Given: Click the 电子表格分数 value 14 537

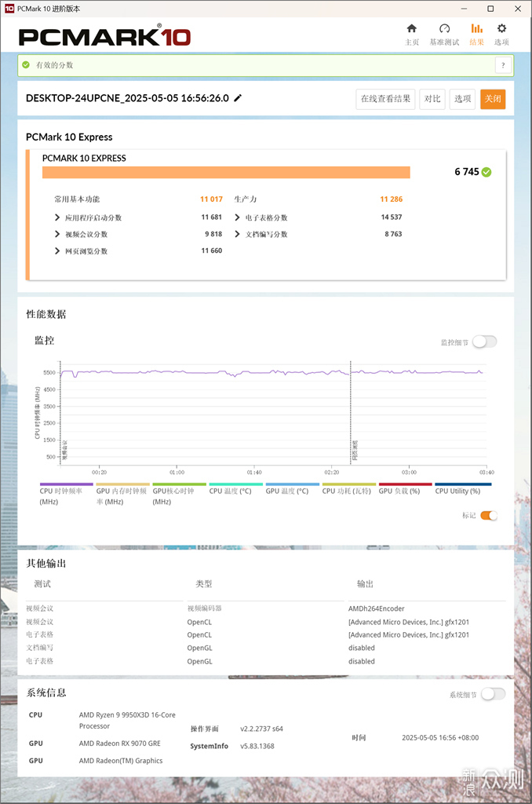Looking at the screenshot, I should point(391,217).
